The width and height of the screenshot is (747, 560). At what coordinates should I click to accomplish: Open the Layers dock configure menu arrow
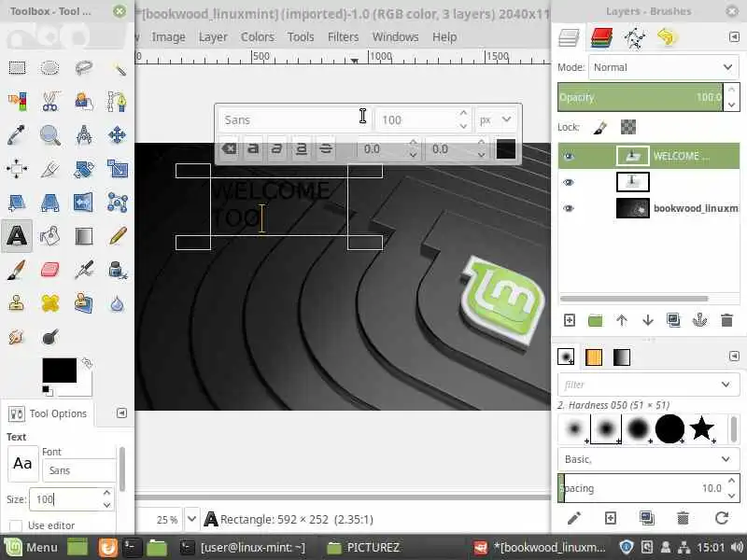(734, 36)
